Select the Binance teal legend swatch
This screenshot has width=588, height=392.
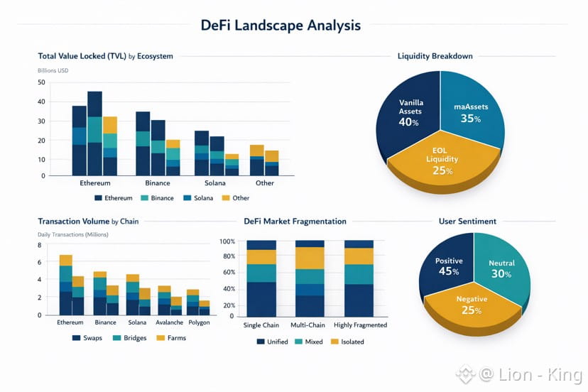[x=144, y=197]
